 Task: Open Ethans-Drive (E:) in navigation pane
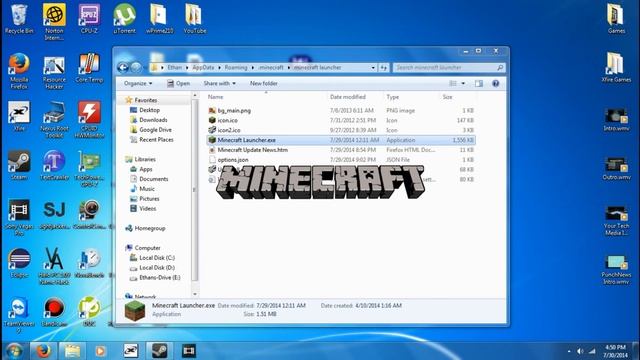[155, 278]
